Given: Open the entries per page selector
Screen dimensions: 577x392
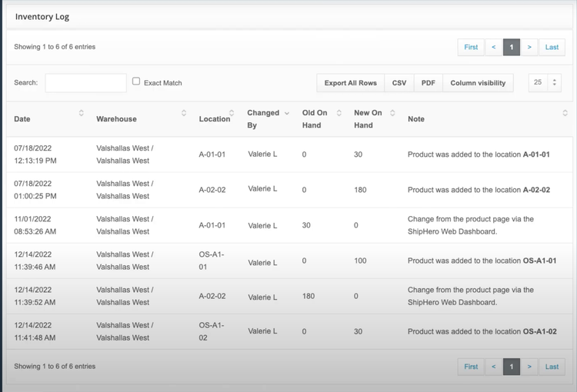Looking at the screenshot, I should click(x=545, y=82).
